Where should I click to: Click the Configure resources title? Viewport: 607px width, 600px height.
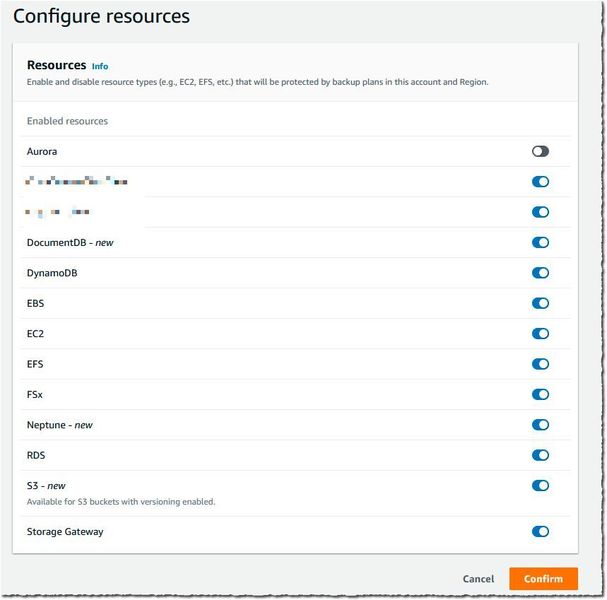101,17
